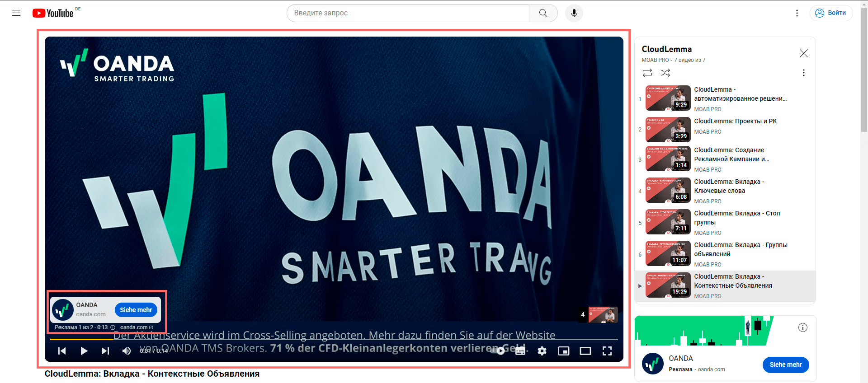Skip to the previous video
The image size is (868, 383).
click(62, 351)
